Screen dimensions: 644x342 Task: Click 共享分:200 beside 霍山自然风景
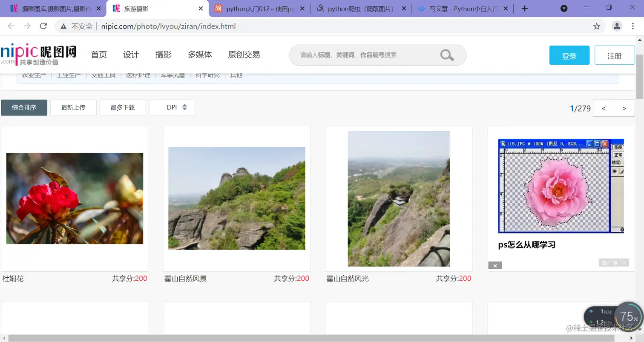click(292, 279)
